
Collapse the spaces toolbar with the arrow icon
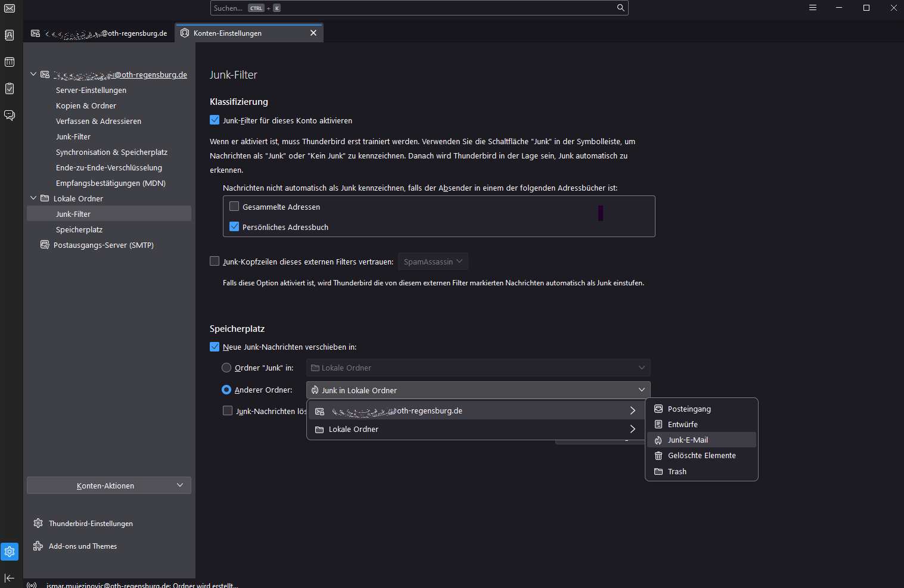click(10, 578)
